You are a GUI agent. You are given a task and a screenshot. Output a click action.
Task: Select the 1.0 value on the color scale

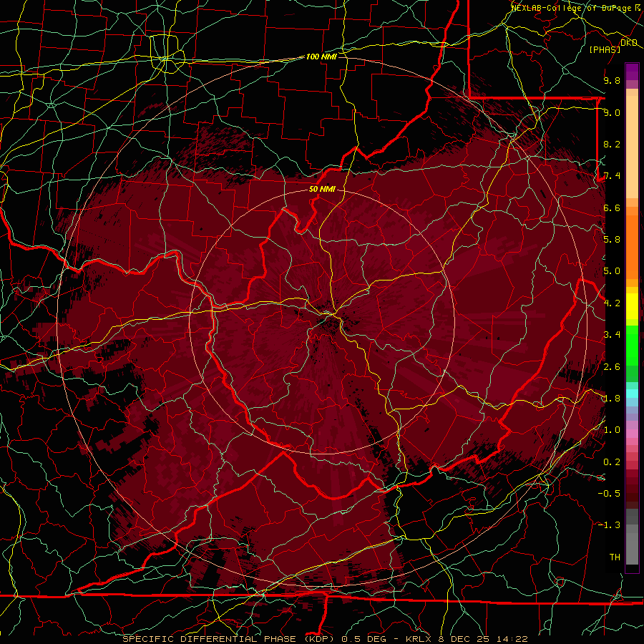[612, 430]
